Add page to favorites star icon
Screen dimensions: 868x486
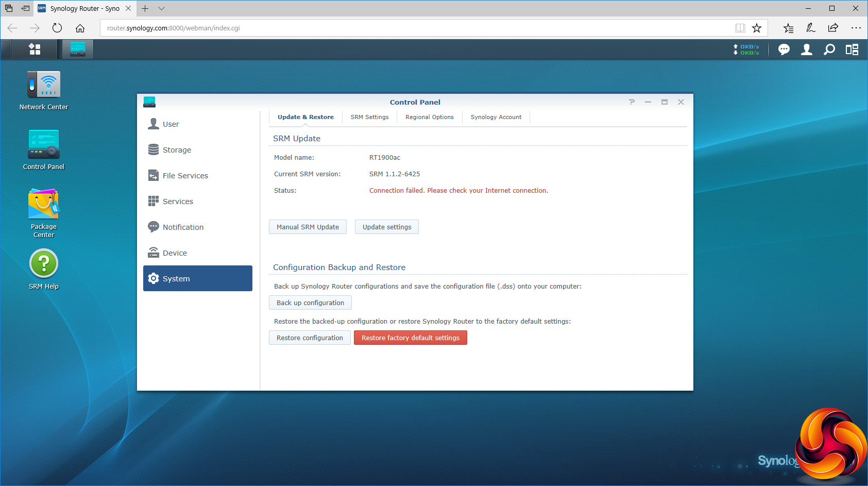[757, 28]
